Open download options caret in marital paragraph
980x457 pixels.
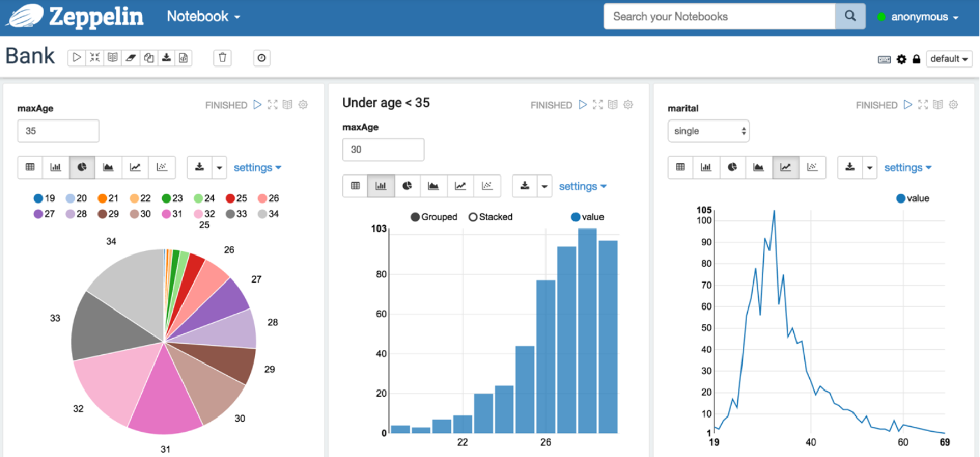click(x=869, y=167)
